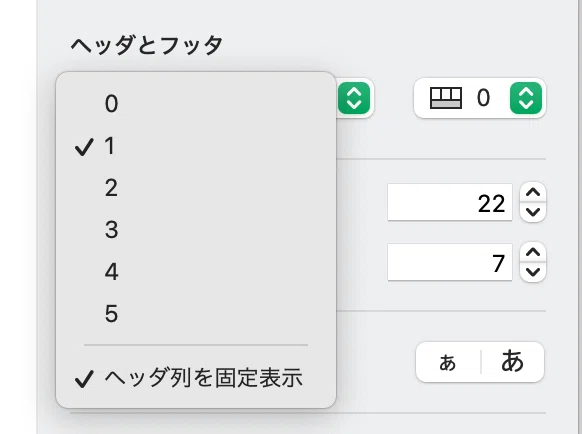Decrease the value 7 with down arrow
The width and height of the screenshot is (582, 434).
(x=533, y=272)
